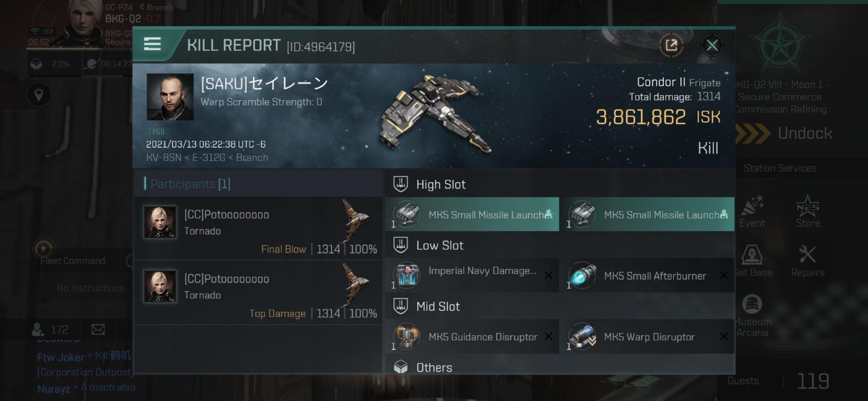868x401 pixels.
Task: Select MK5 Guidance Disruptor module
Action: coord(472,336)
